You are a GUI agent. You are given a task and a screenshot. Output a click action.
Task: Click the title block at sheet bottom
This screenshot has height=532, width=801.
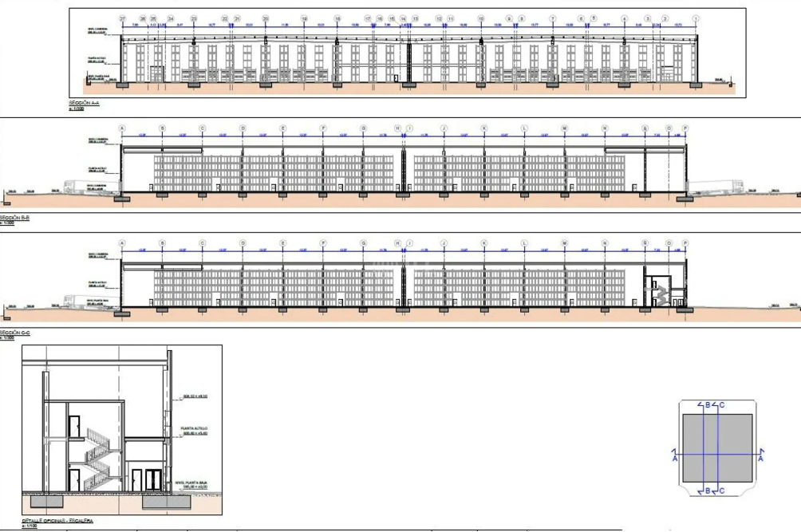tap(399, 528)
